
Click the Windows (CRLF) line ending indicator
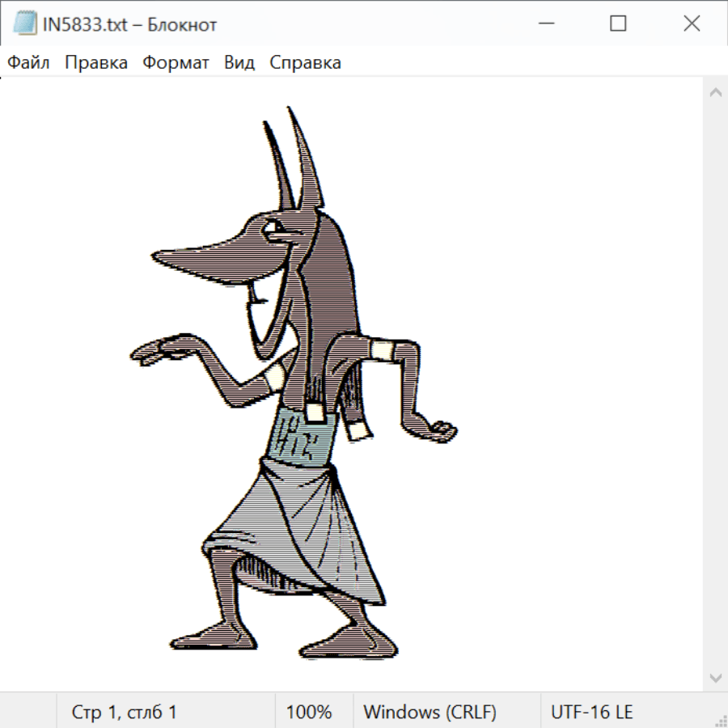click(430, 713)
